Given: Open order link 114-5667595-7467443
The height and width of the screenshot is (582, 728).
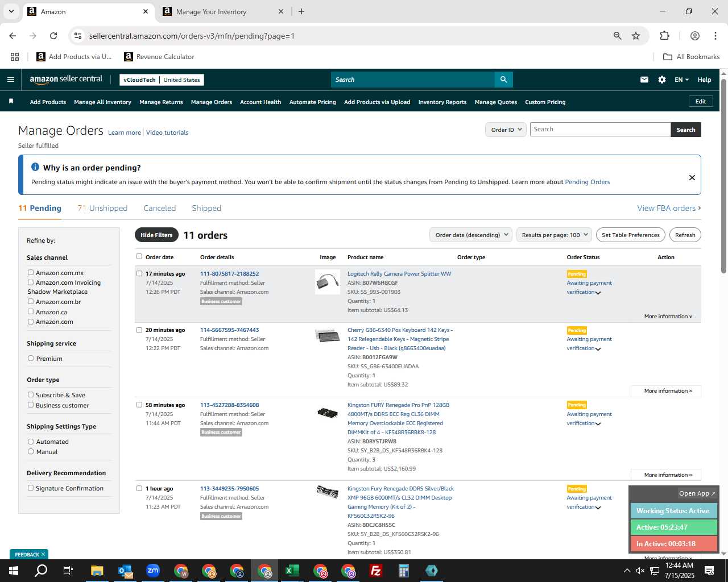Looking at the screenshot, I should pos(229,330).
